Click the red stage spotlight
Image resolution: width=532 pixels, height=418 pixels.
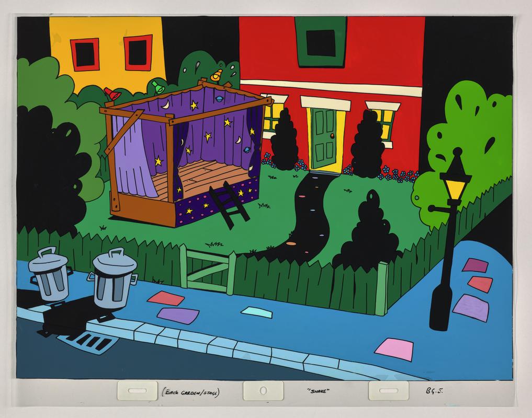click(x=113, y=94)
